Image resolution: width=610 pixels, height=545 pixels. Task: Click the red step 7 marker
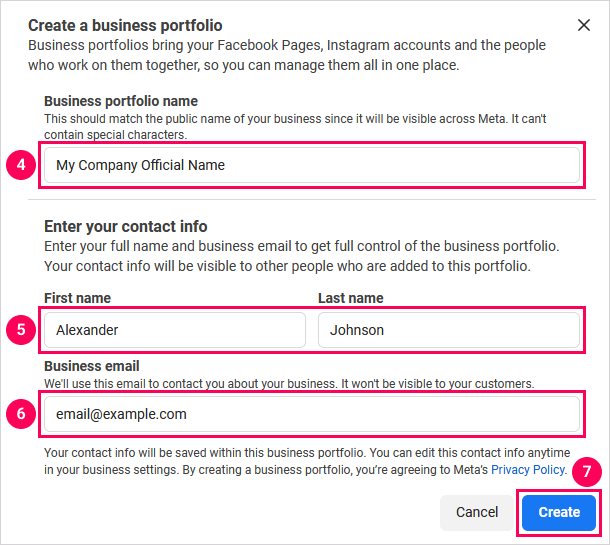(x=588, y=471)
